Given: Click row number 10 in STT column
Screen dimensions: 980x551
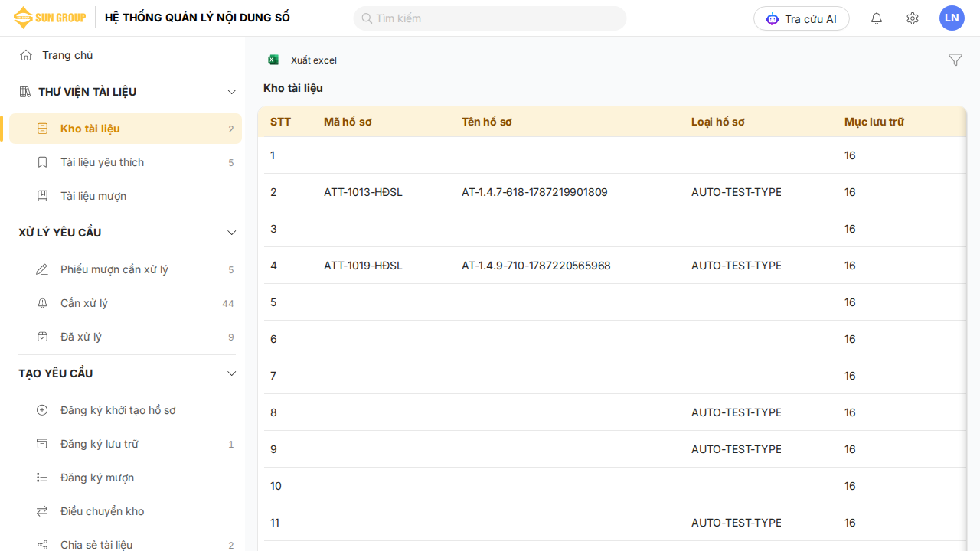Looking at the screenshot, I should pyautogui.click(x=276, y=486).
